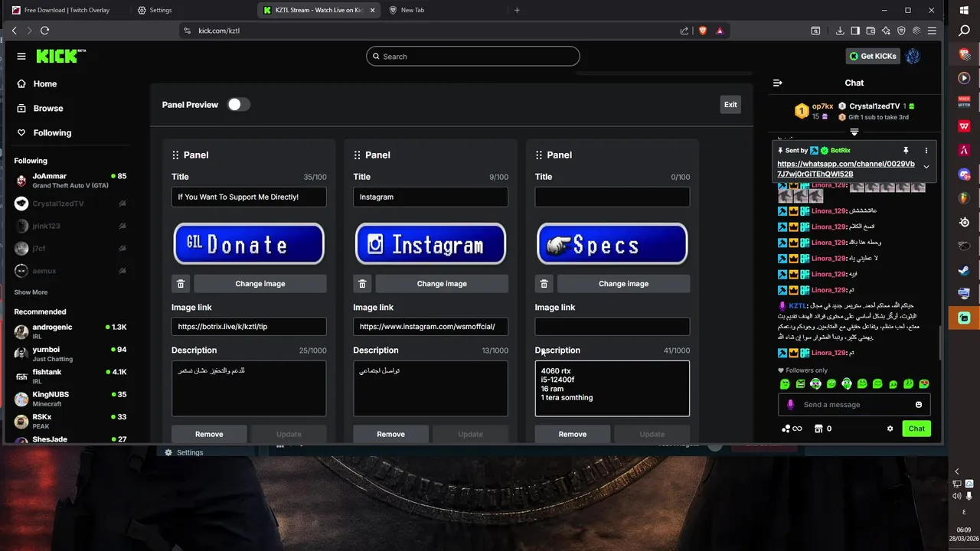Change image for Specs panel
The width and height of the screenshot is (980, 551).
tap(623, 284)
